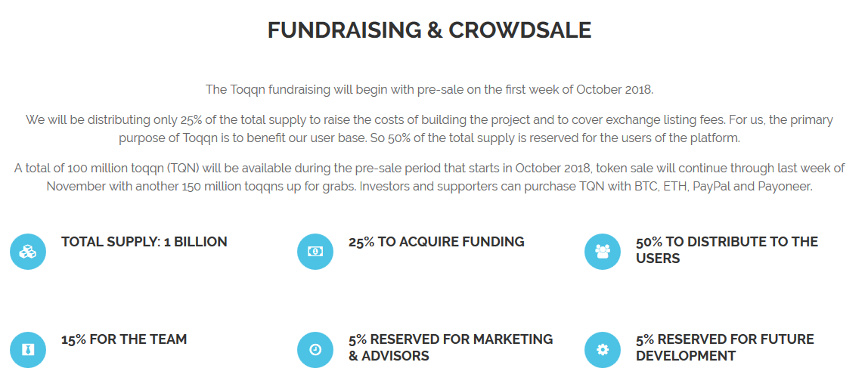Click the text mentioning PayPal and Payoneer
This screenshot has height=390, width=868.
[586, 187]
